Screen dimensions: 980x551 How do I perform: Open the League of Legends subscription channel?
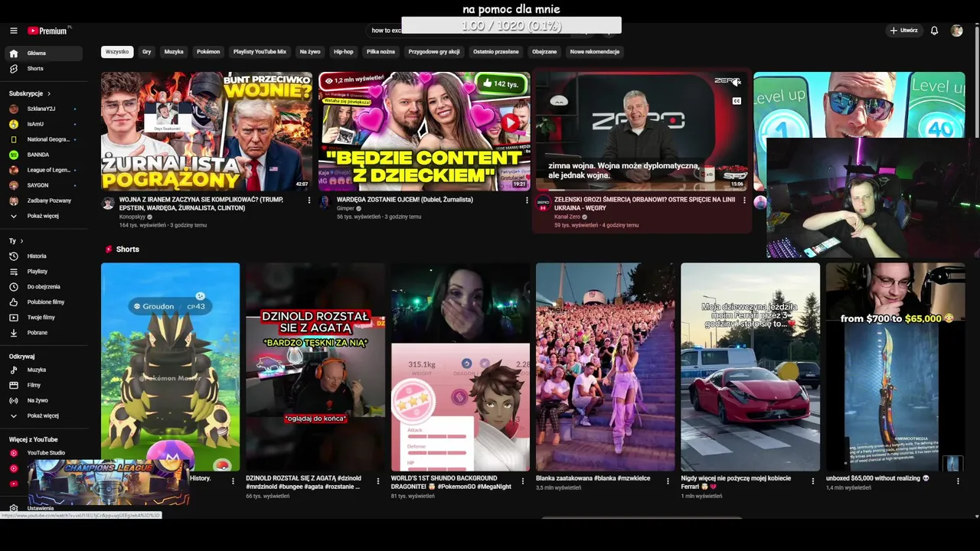tap(44, 170)
